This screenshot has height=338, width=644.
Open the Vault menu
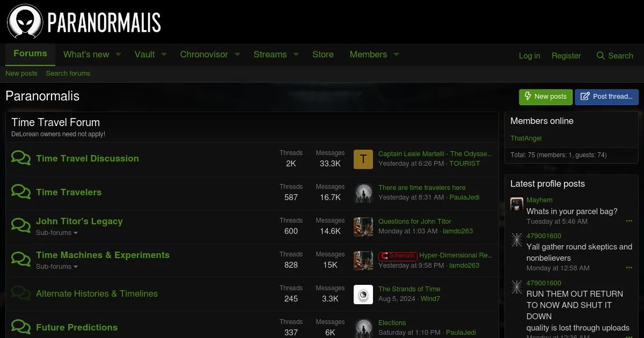point(144,54)
